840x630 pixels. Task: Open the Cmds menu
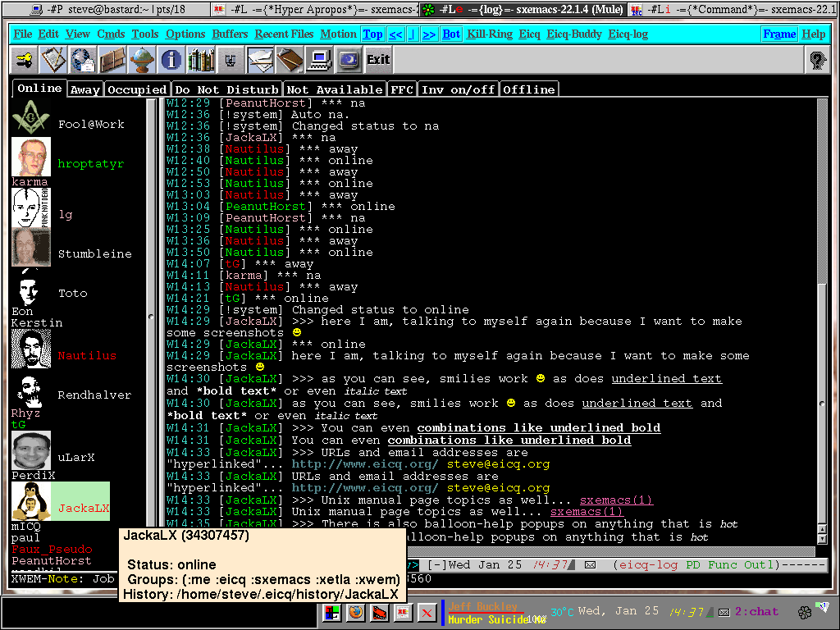coord(111,34)
